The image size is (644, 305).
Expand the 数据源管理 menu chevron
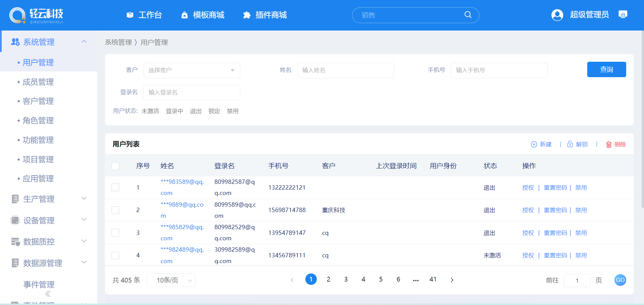84,262
